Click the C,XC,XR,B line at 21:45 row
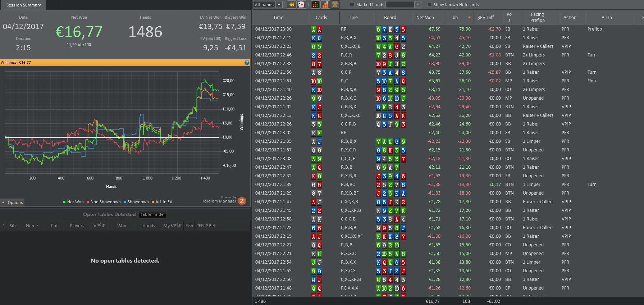 [351, 210]
